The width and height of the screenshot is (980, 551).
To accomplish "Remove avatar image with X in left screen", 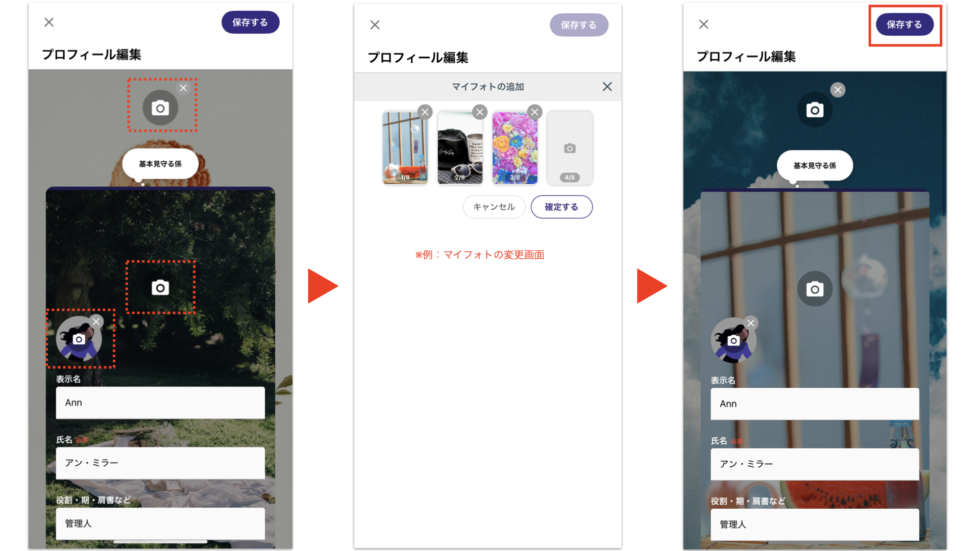I will coord(96,321).
